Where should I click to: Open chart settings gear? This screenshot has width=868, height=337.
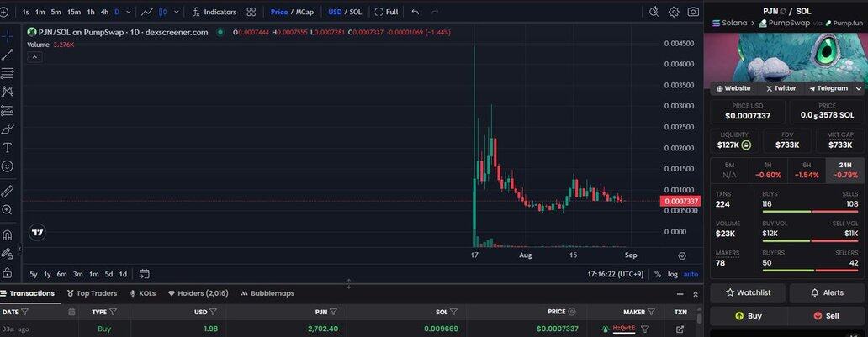(x=674, y=12)
